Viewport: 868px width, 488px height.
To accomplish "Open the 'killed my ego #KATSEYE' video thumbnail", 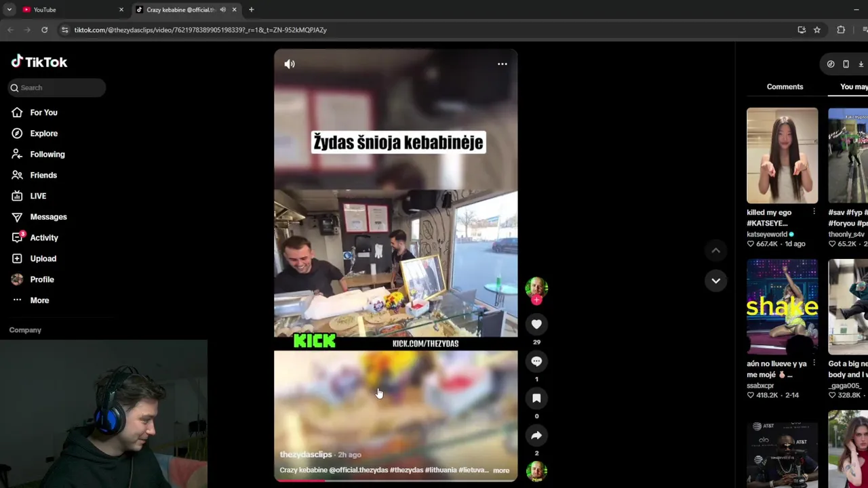I will [782, 155].
